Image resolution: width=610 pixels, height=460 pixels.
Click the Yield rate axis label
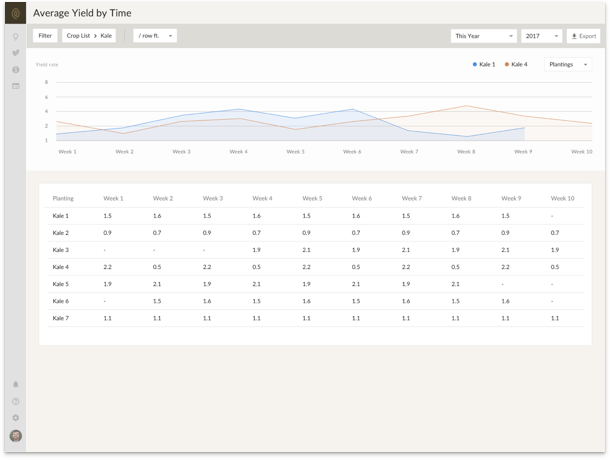click(x=47, y=65)
